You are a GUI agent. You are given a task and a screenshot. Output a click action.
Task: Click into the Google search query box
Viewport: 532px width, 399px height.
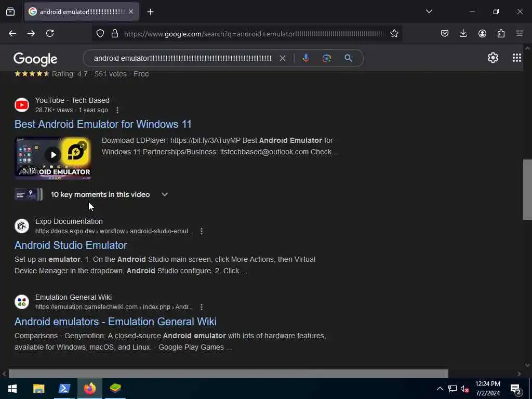point(182,58)
